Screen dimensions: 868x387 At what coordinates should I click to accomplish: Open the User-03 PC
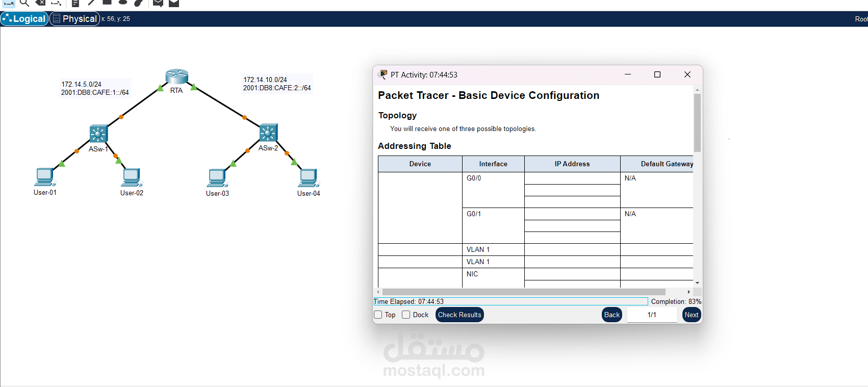pos(217,178)
